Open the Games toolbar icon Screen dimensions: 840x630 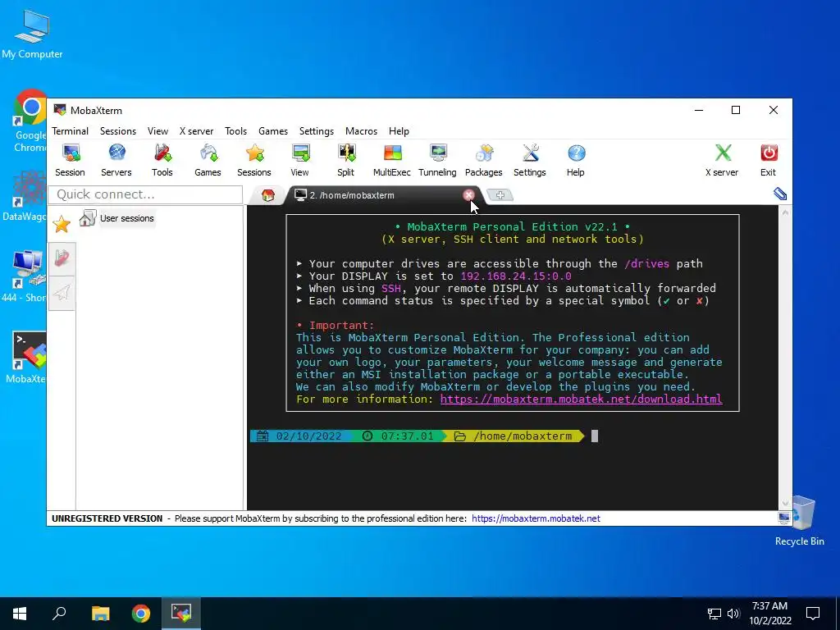pyautogui.click(x=208, y=160)
